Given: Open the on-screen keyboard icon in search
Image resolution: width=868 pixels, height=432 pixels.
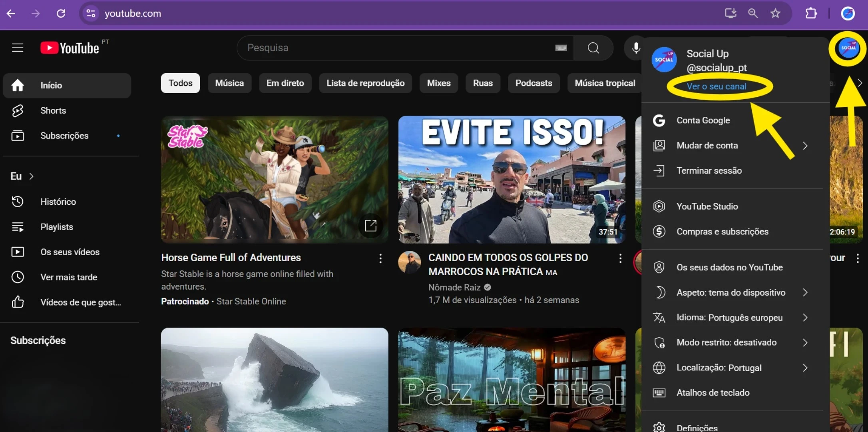Looking at the screenshot, I should [x=561, y=48].
